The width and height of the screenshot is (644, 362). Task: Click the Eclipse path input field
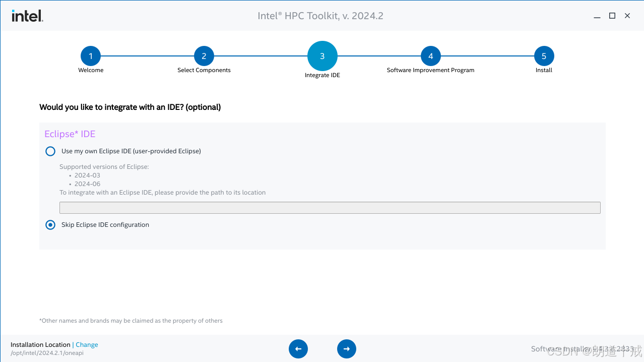click(330, 208)
